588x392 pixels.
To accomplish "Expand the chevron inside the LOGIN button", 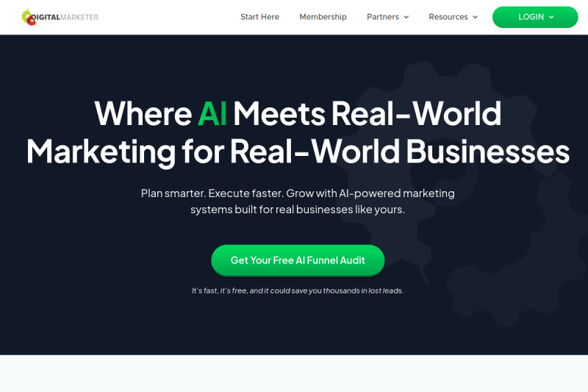I will (551, 17).
